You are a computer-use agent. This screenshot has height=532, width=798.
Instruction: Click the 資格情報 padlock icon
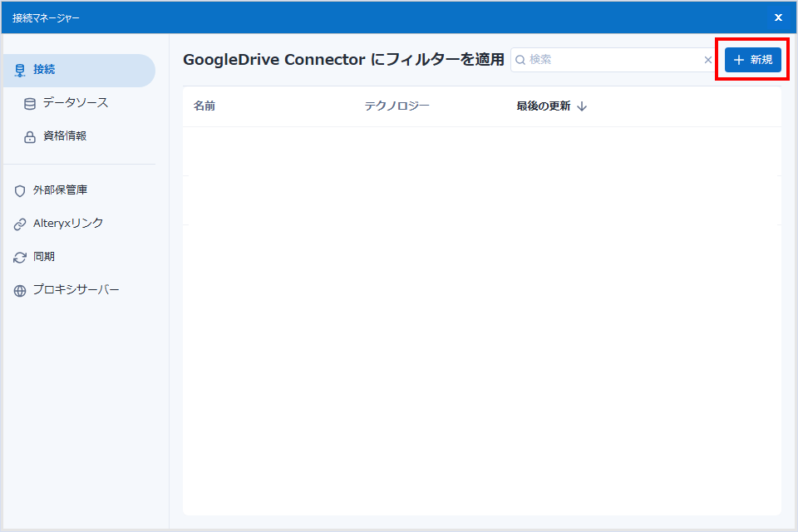[30, 137]
